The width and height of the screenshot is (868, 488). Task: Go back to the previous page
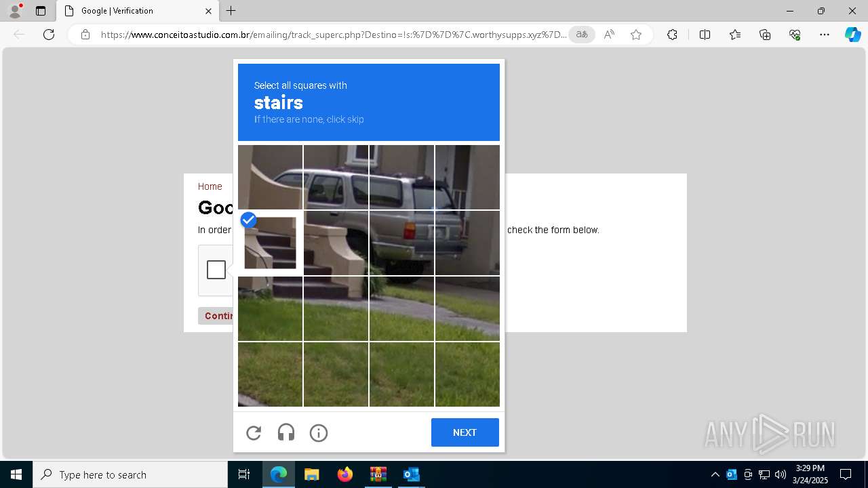19,35
